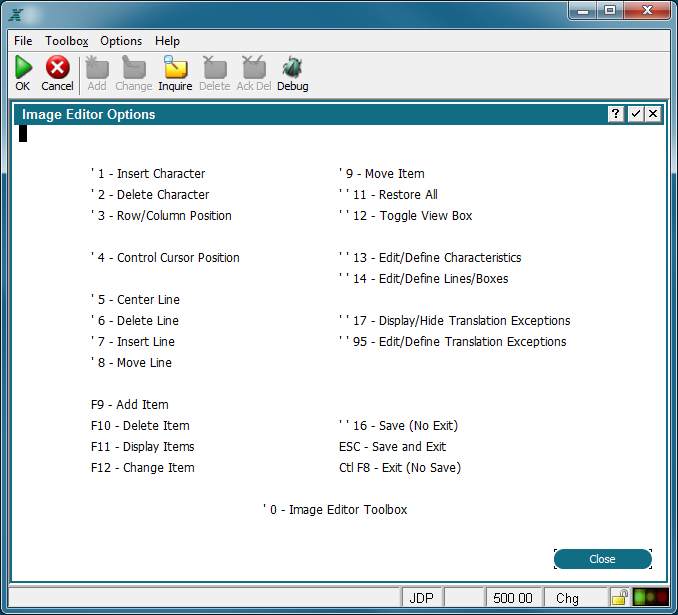Select 'F10 - Delete Item' option
Screen dimensions: 678x615
pyautogui.click(x=140, y=426)
